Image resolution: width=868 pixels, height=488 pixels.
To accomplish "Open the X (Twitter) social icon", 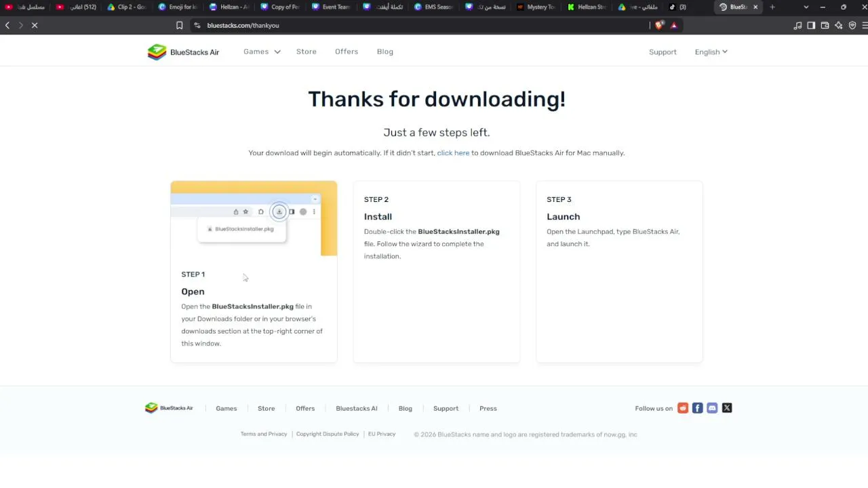I will [727, 408].
